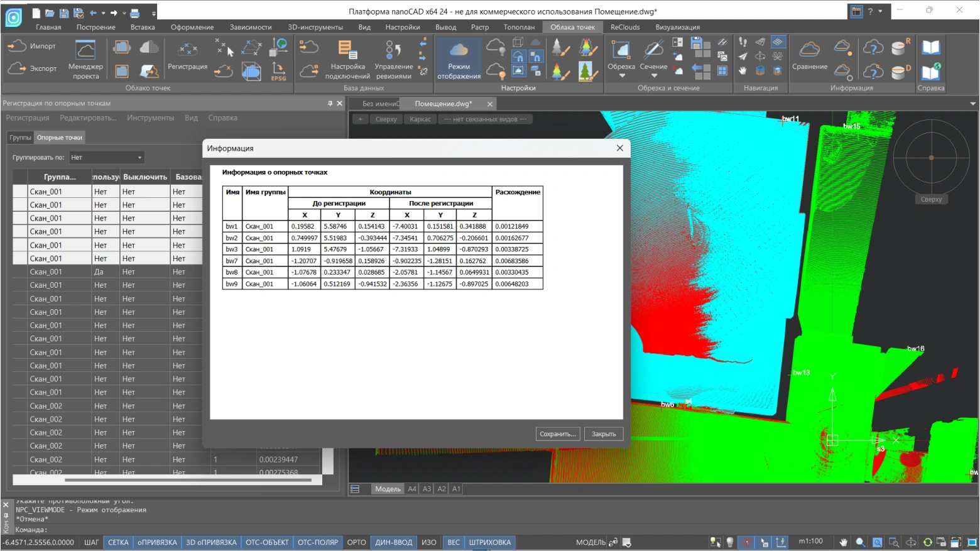Switch to the Группы tab
The height and width of the screenshot is (551, 980).
pyautogui.click(x=20, y=138)
